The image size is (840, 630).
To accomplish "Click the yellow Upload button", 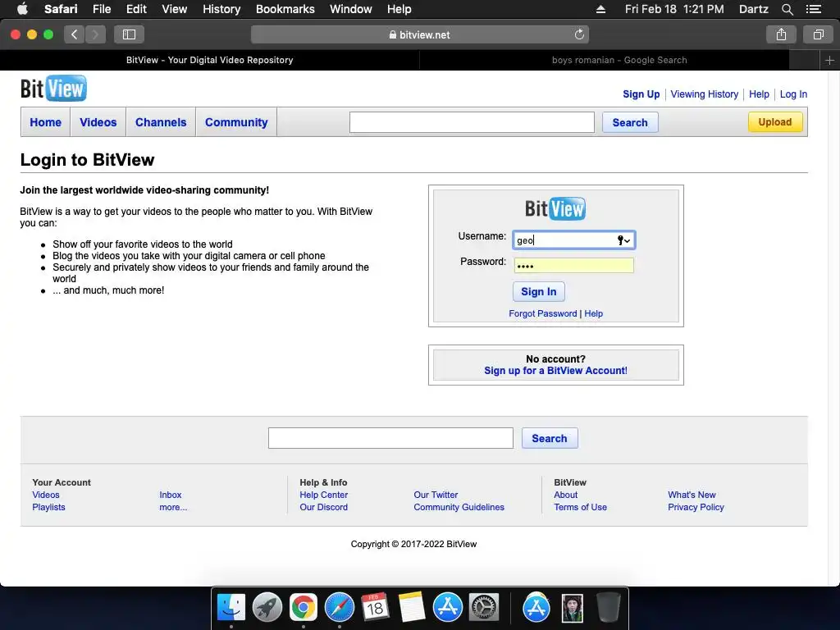I will coord(775,122).
